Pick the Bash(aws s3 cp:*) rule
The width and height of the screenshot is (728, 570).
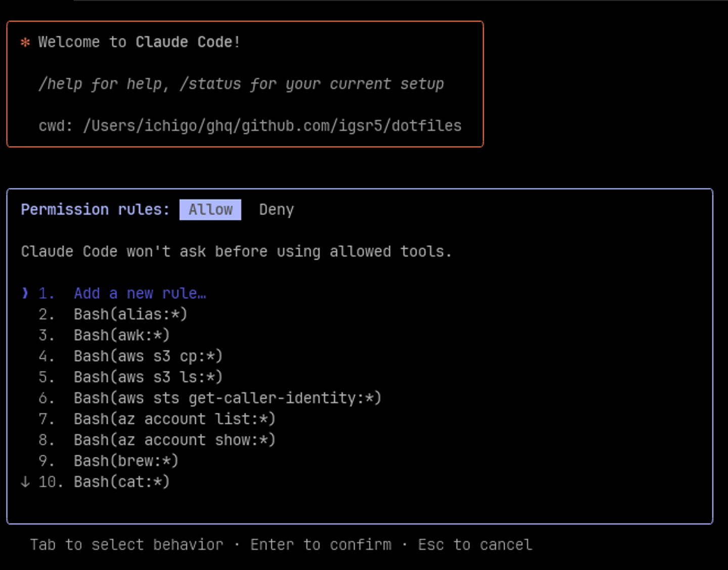click(x=148, y=356)
